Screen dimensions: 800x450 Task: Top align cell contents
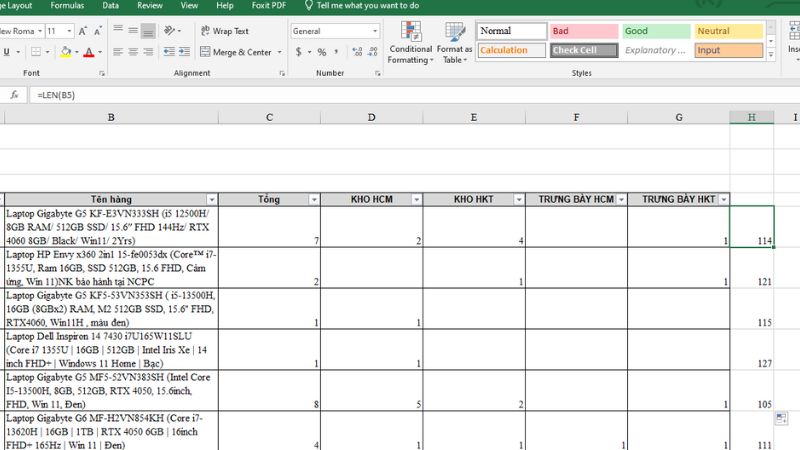click(118, 31)
